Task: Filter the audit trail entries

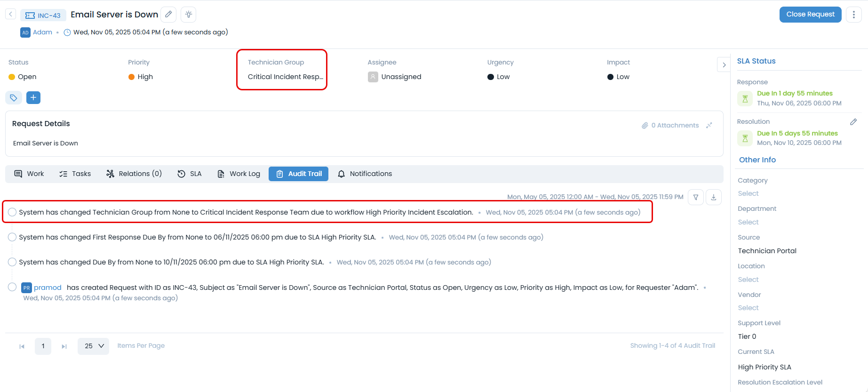Action: click(696, 197)
